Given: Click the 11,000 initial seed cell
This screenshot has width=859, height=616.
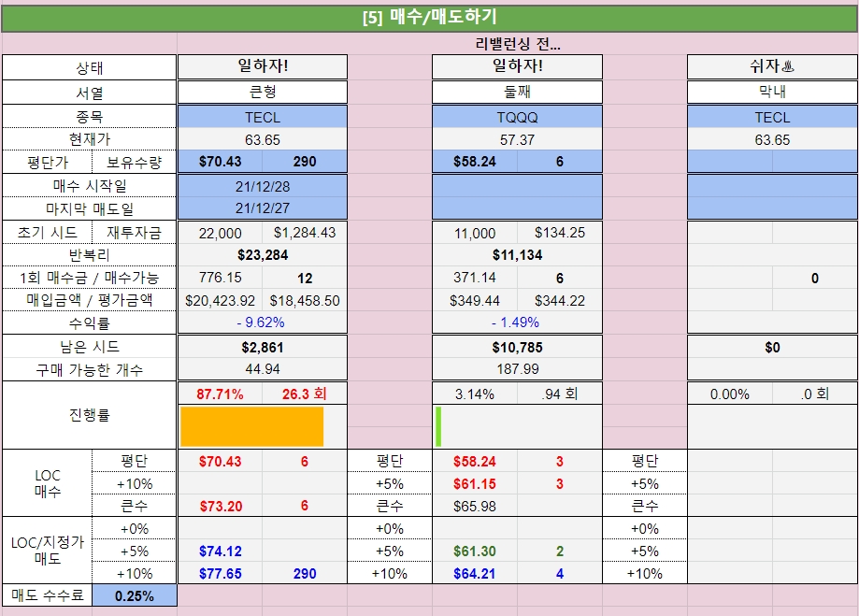Looking at the screenshot, I should tap(475, 233).
